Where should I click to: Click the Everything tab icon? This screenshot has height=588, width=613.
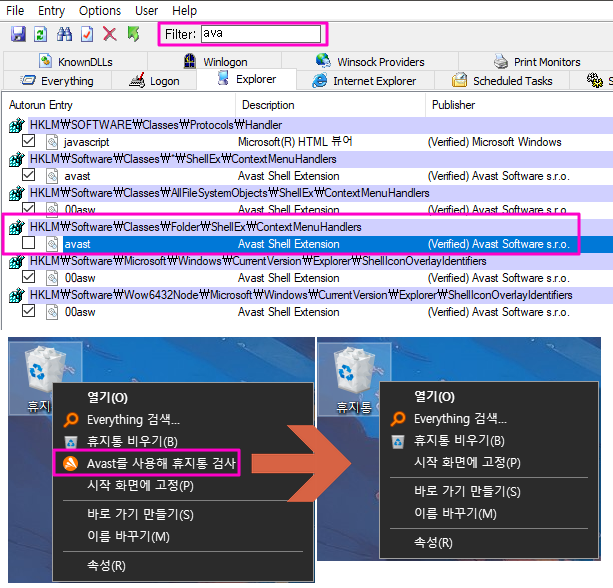point(28,80)
